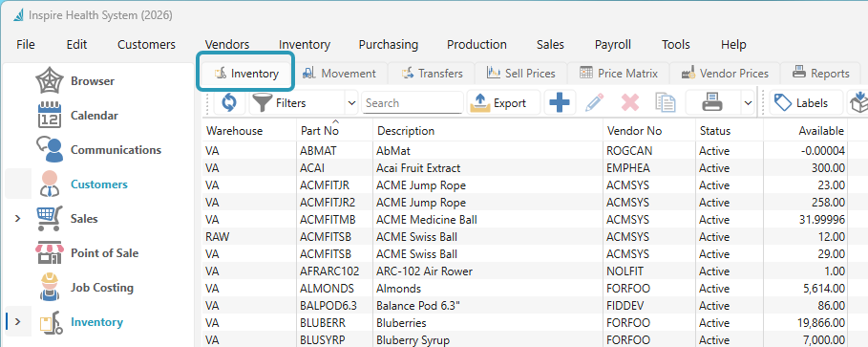Switch to the Price Matrix tab
The image size is (868, 347).
pyautogui.click(x=619, y=74)
